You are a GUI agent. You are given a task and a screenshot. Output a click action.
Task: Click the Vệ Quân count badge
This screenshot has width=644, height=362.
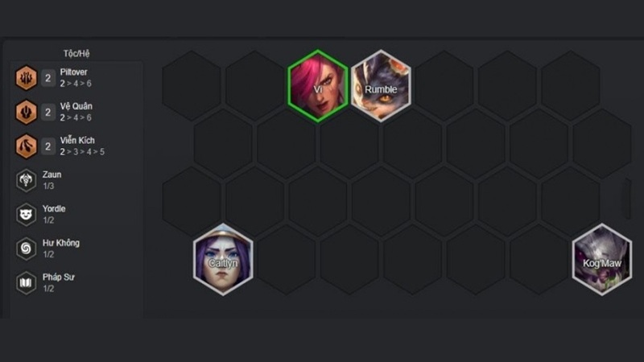[x=48, y=112]
